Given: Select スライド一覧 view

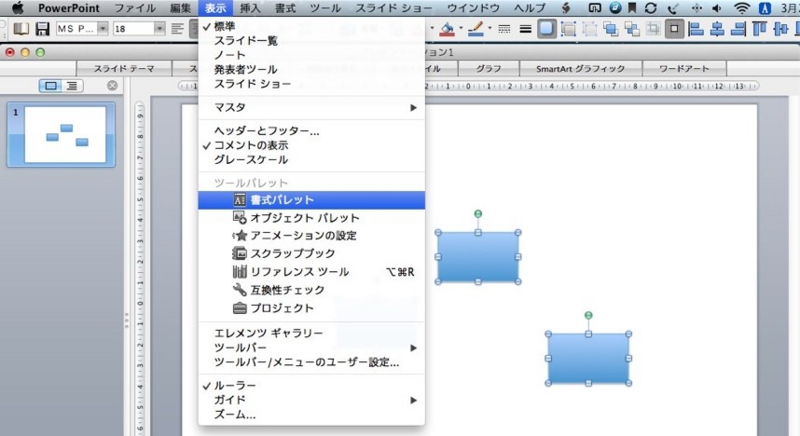Looking at the screenshot, I should point(311,41).
